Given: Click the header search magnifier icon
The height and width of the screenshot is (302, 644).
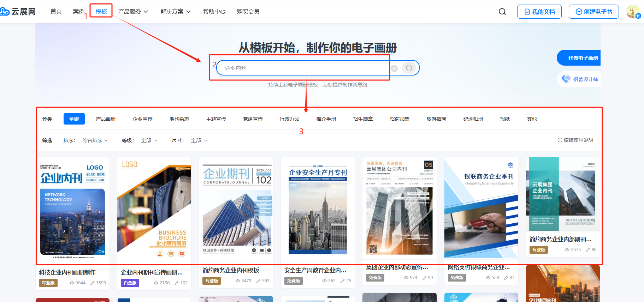Looking at the screenshot, I should [x=502, y=12].
